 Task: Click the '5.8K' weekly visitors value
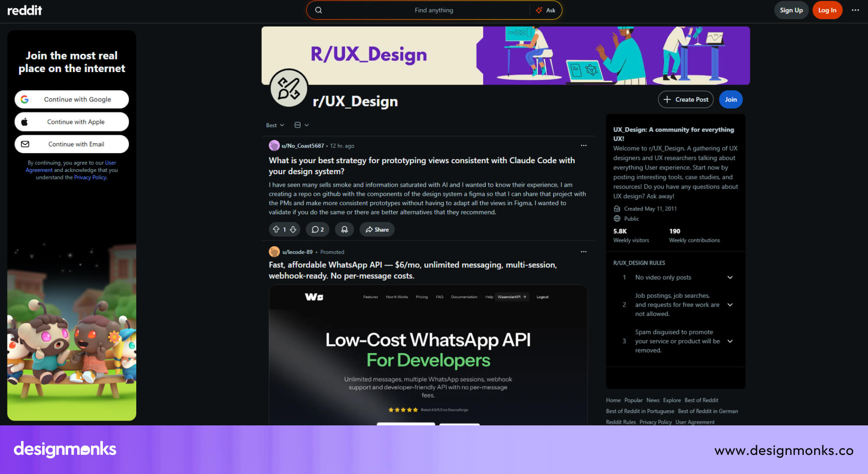620,231
